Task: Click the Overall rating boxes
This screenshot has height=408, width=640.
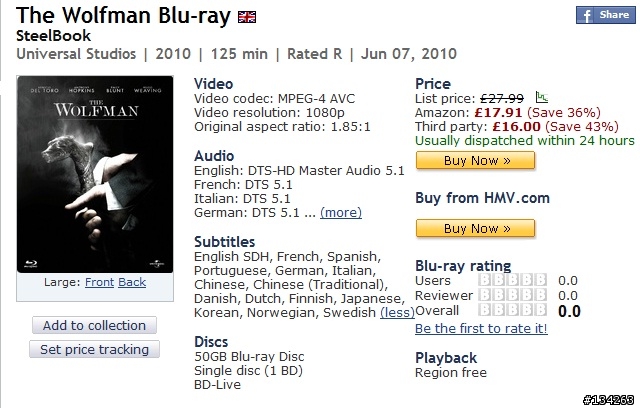Action: 512,311
